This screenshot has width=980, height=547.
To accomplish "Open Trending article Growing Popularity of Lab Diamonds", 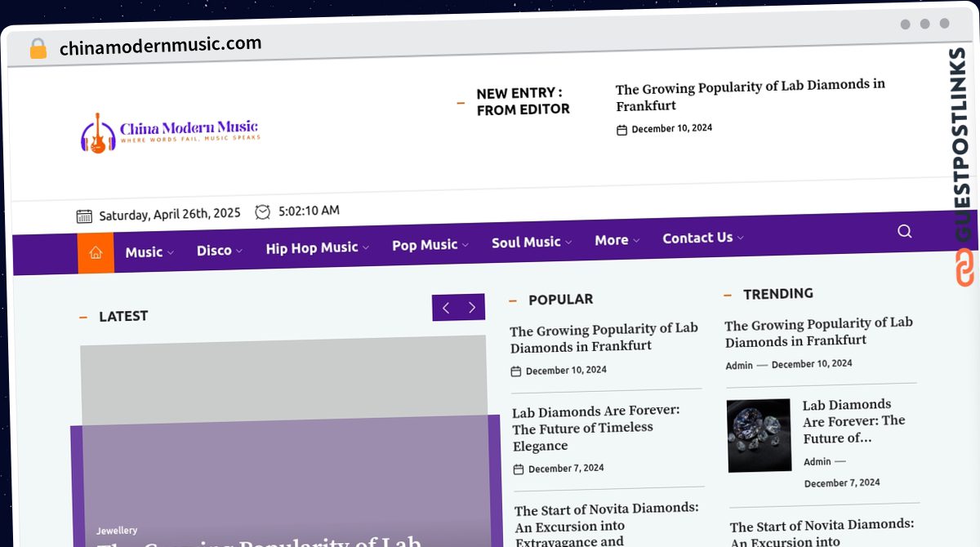I will [x=819, y=332].
